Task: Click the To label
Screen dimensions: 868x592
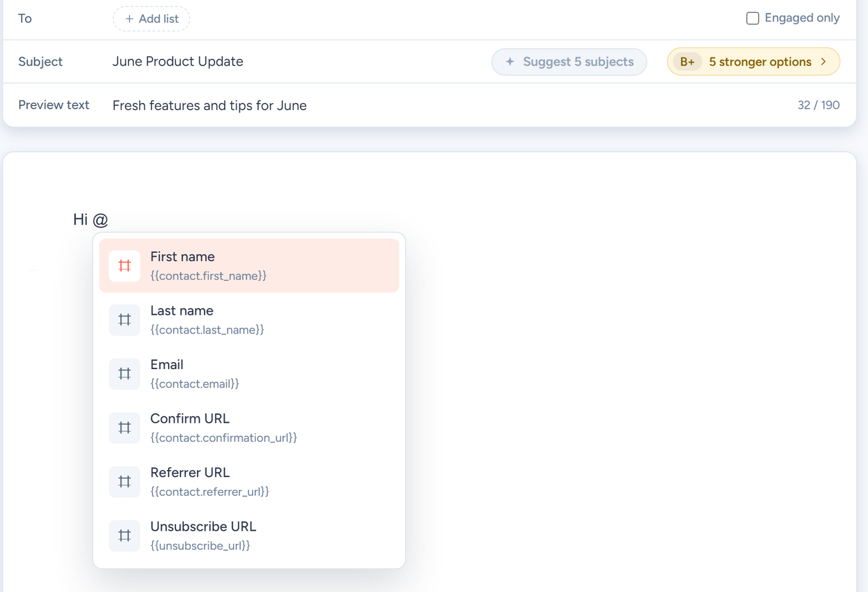Action: click(25, 19)
